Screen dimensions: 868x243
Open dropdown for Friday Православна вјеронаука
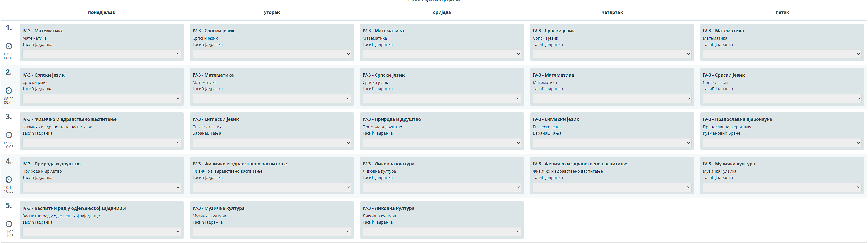(x=782, y=143)
